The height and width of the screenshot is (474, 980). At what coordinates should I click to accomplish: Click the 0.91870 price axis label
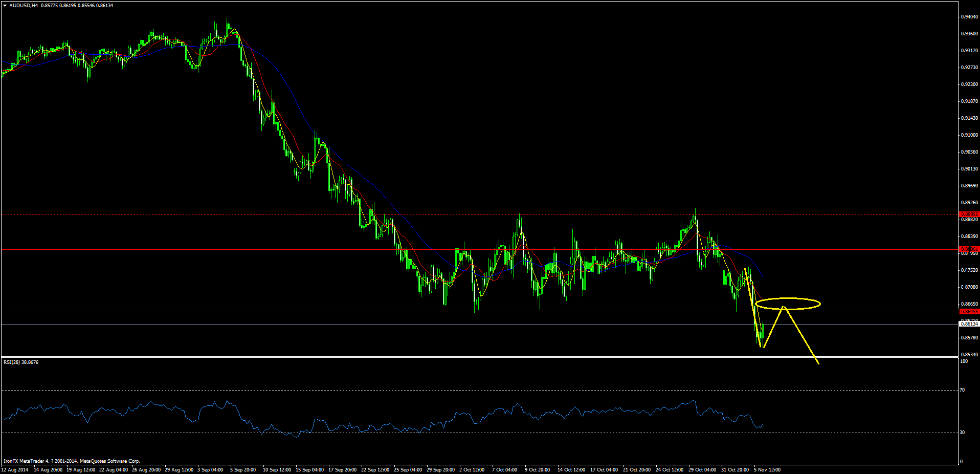click(969, 101)
